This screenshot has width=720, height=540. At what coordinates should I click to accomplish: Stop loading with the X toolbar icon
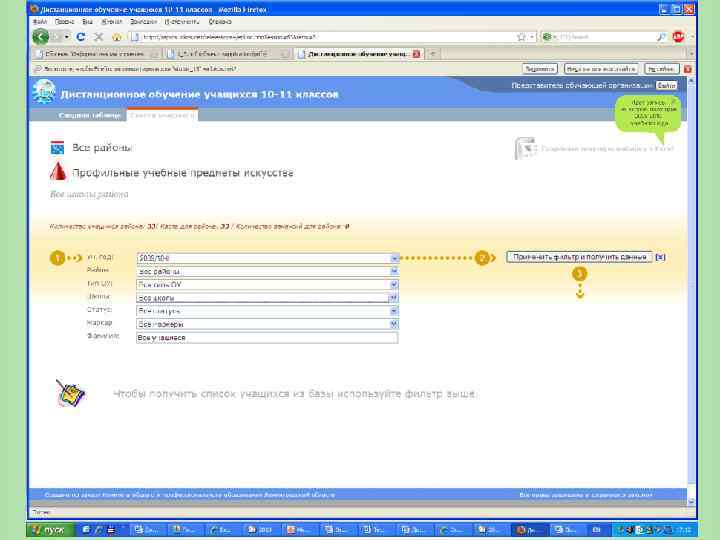pyautogui.click(x=98, y=37)
